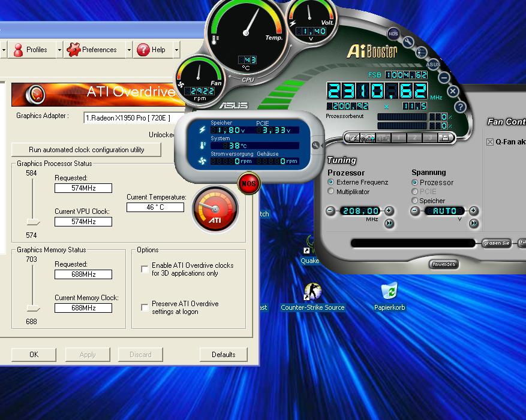Click the NOS button on AI Booster arc

pyautogui.click(x=393, y=34)
